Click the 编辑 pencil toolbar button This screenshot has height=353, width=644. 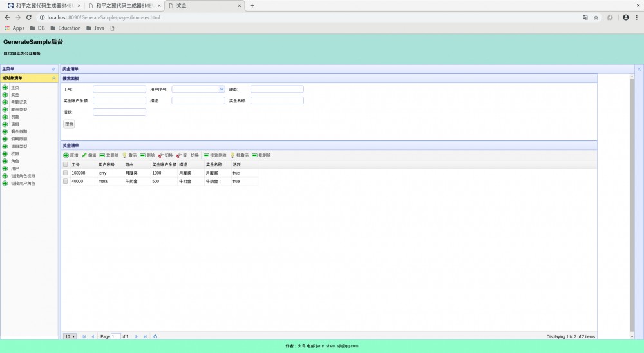[89, 155]
